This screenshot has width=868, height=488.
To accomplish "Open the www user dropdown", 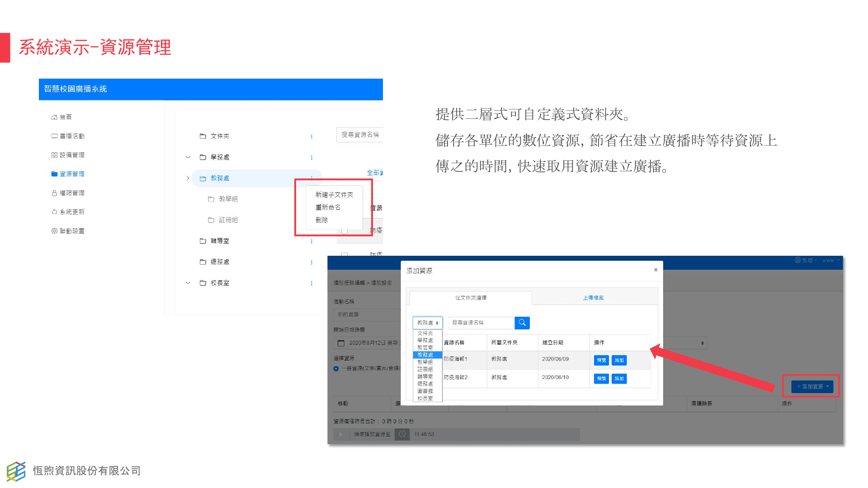I will tap(831, 260).
